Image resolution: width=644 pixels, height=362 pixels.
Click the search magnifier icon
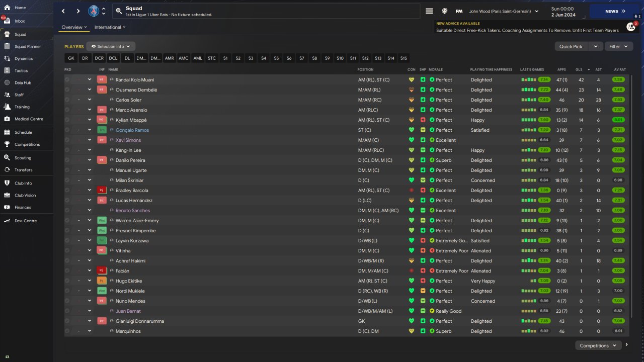(119, 11)
